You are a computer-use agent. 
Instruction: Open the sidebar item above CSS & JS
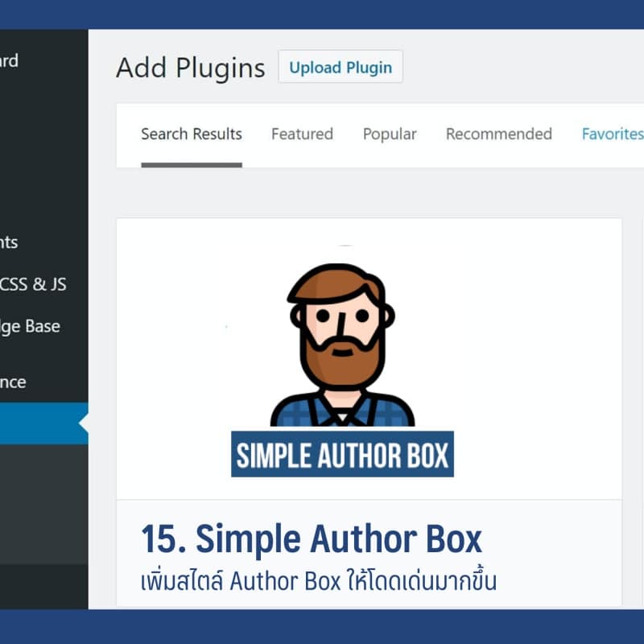point(9,242)
